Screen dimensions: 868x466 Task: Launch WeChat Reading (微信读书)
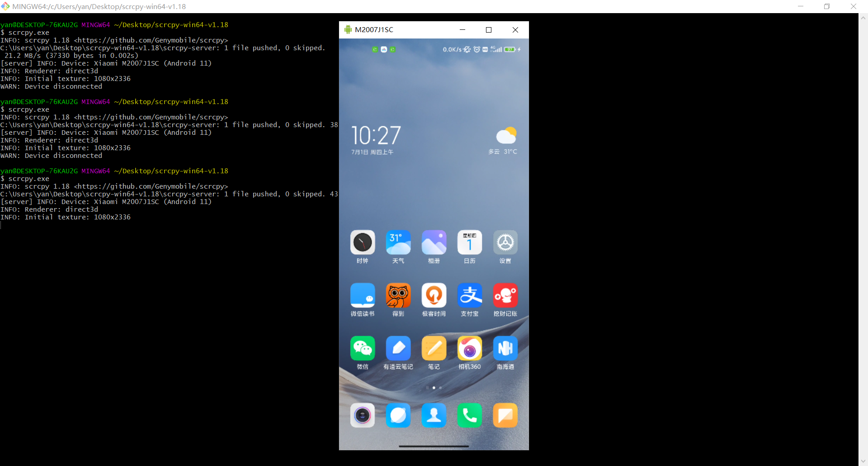[362, 296]
